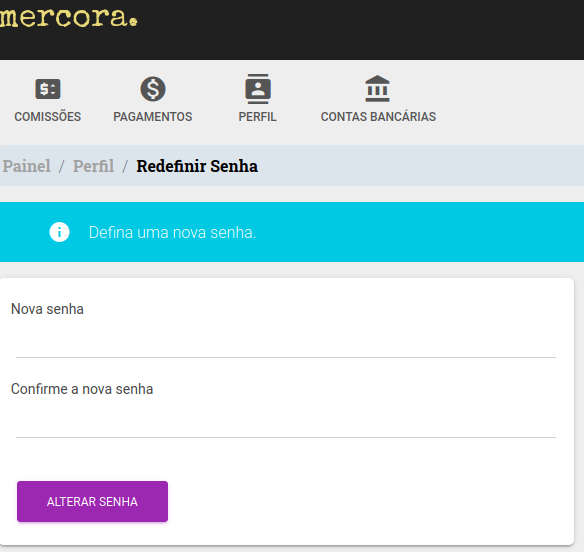
Task: Go back to the Perfil breadcrumb link
Action: coord(93,166)
